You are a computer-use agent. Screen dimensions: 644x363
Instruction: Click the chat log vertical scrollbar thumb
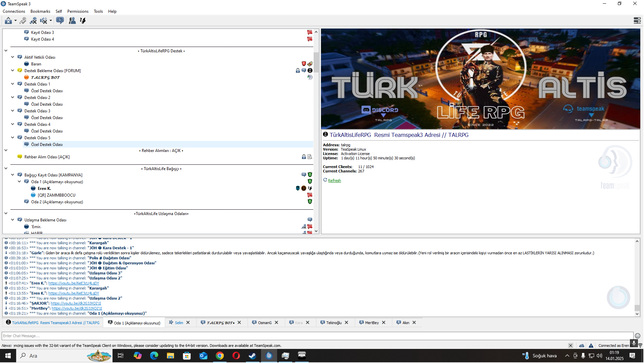click(637, 308)
